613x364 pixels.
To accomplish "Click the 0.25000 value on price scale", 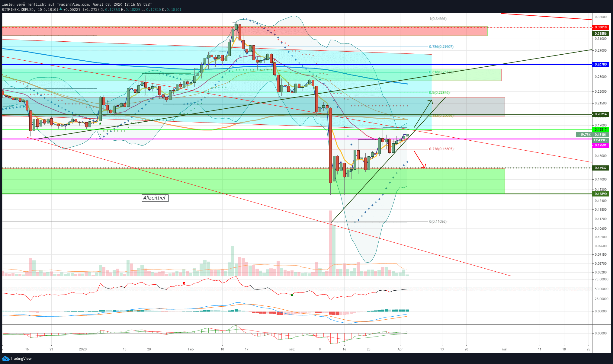I will click(601, 77).
